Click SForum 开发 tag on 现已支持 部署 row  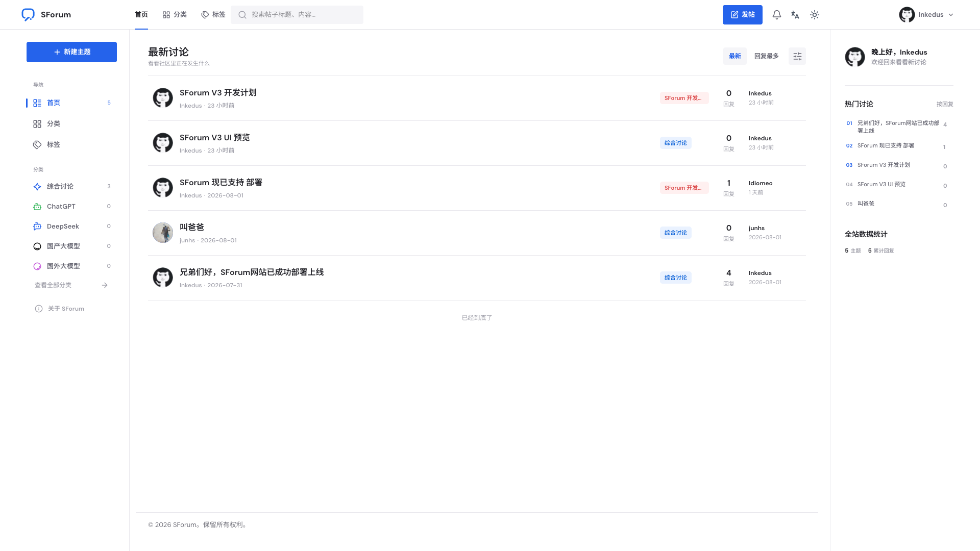(x=684, y=188)
